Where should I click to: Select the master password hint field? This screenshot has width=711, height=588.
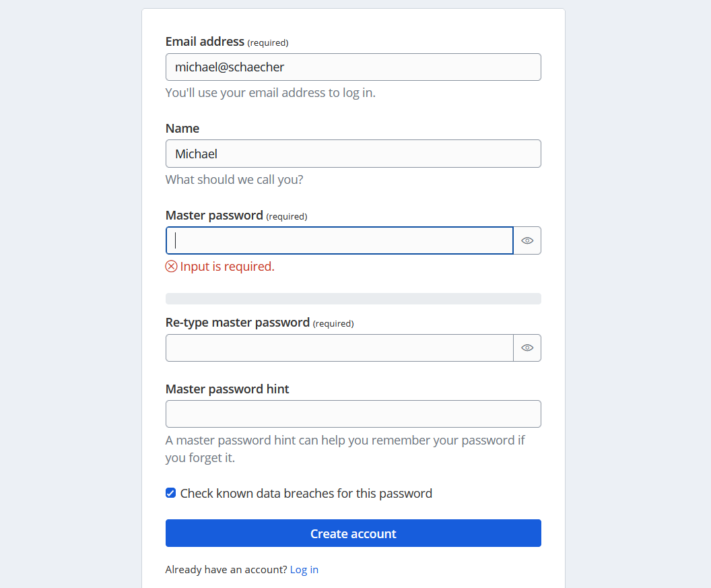coord(353,414)
